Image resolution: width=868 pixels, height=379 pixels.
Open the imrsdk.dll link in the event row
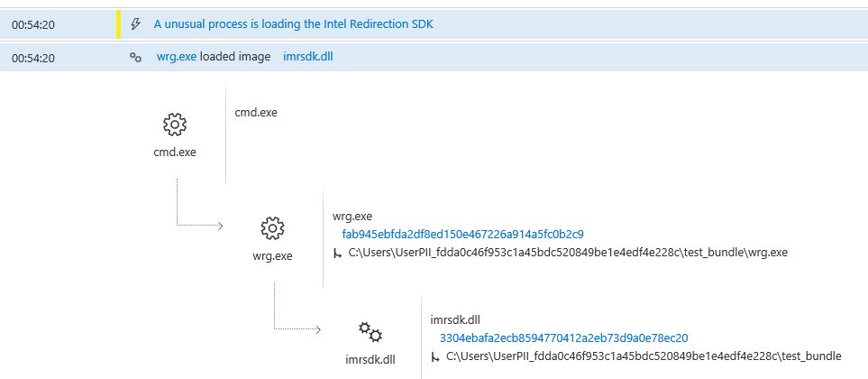[x=307, y=57]
